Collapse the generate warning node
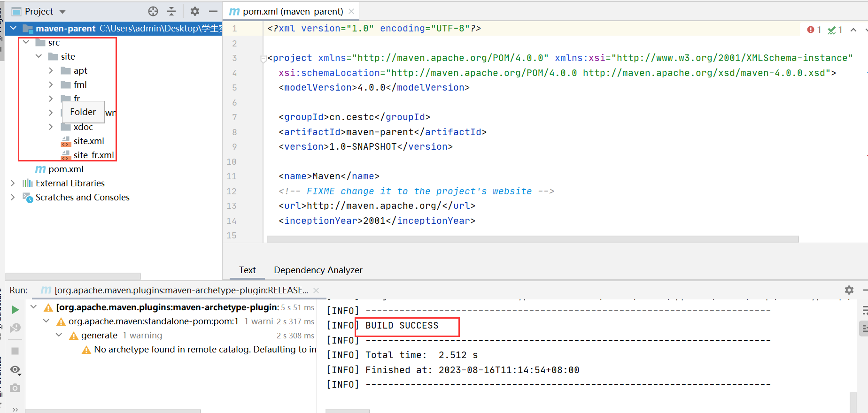 [59, 335]
